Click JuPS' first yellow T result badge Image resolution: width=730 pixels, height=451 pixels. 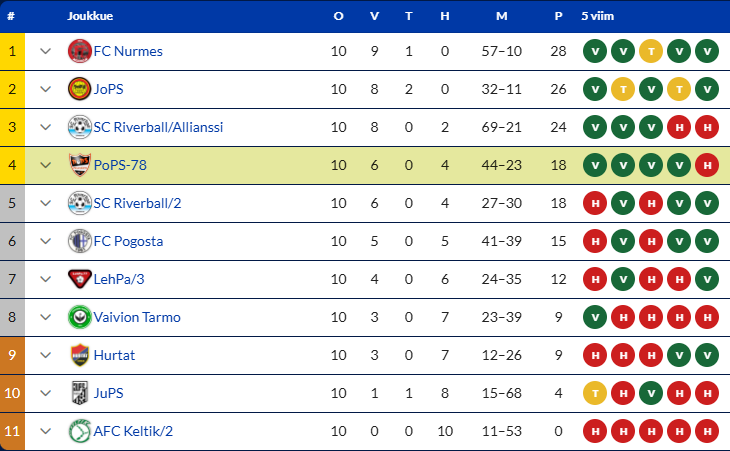(595, 393)
